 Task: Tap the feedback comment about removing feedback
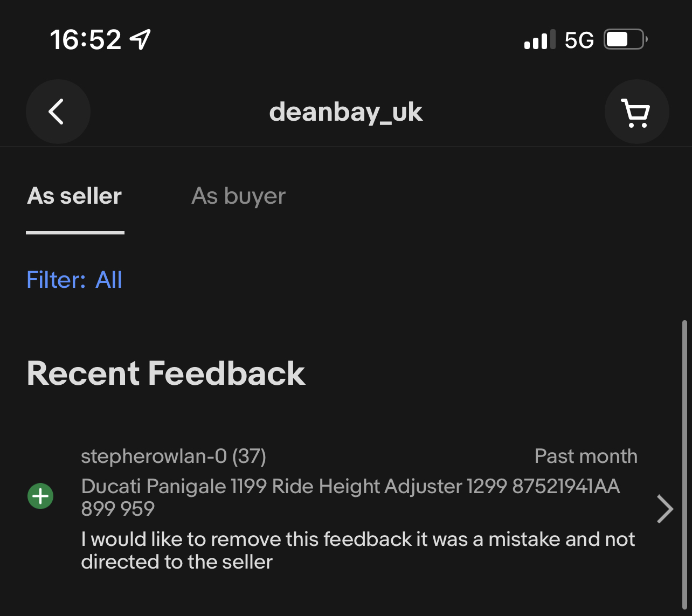click(x=358, y=550)
